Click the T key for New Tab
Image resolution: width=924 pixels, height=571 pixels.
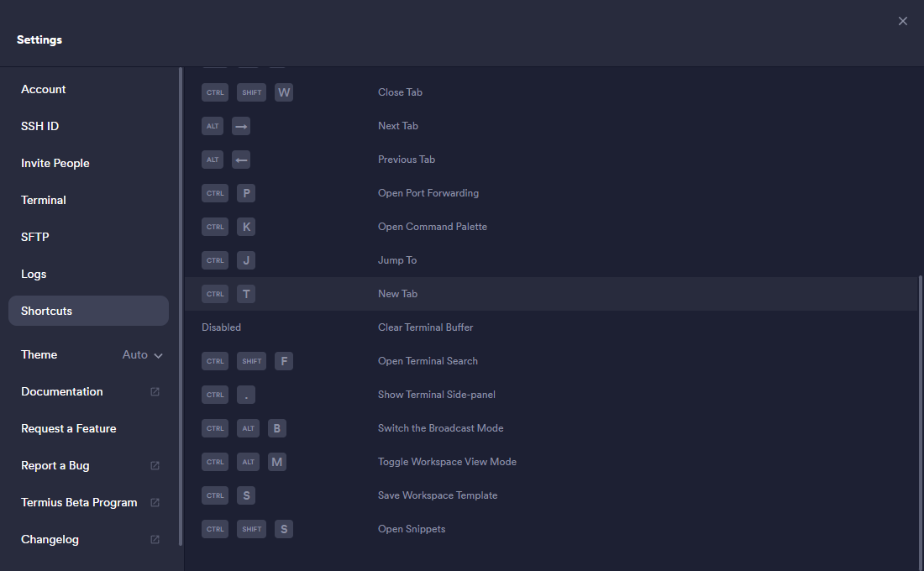tap(246, 294)
